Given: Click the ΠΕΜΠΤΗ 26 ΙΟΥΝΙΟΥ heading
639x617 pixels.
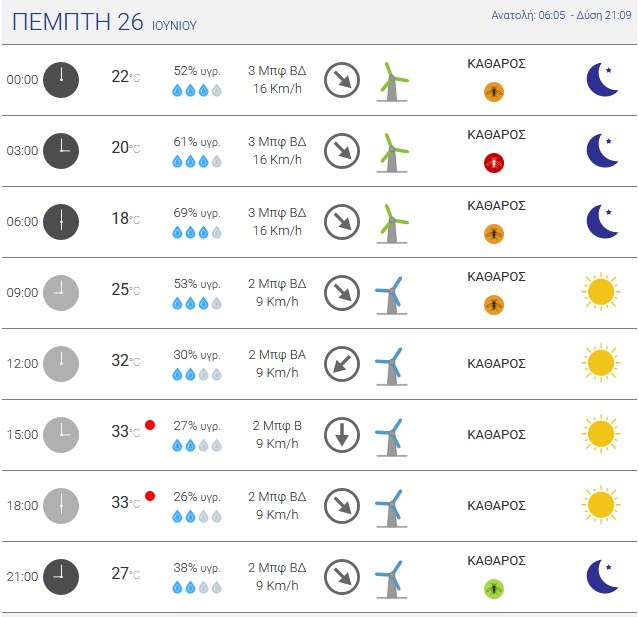Looking at the screenshot, I should point(104,22).
